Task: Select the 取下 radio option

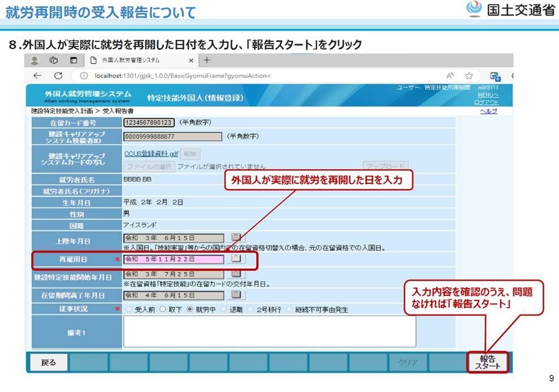Action: click(162, 309)
